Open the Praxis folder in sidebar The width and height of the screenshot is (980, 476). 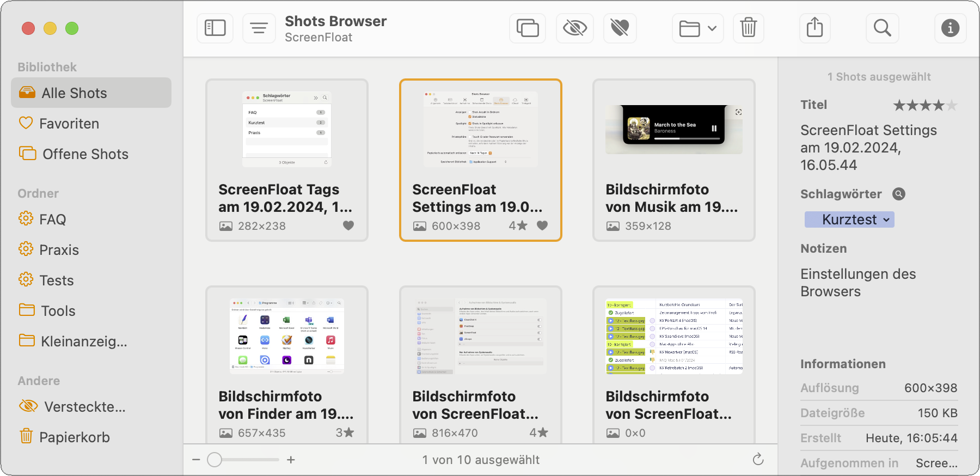pyautogui.click(x=59, y=250)
